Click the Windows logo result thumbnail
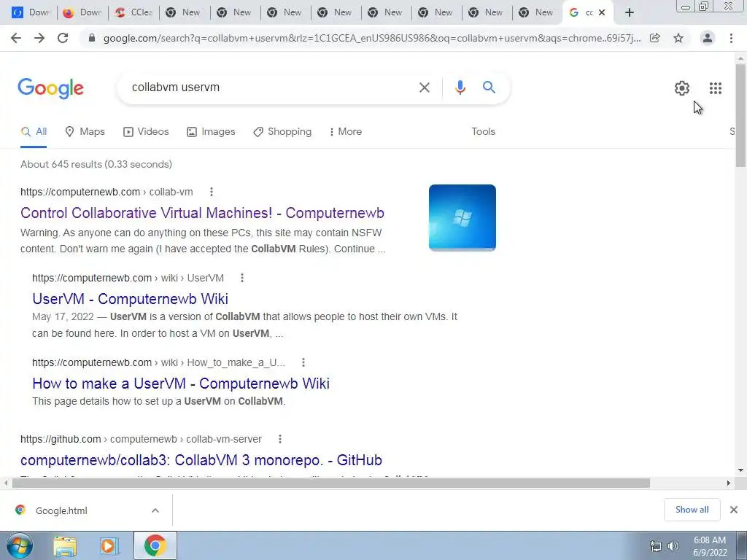The width and height of the screenshot is (747, 560). pos(462,217)
